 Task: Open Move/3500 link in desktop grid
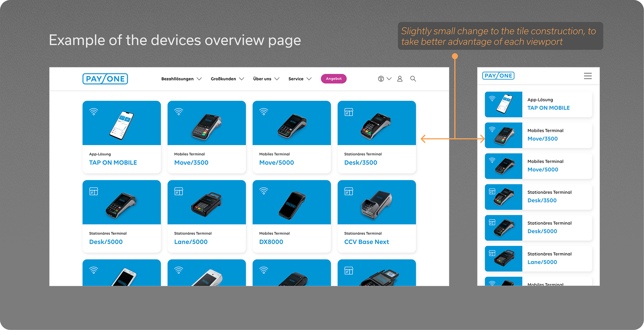pyautogui.click(x=191, y=162)
